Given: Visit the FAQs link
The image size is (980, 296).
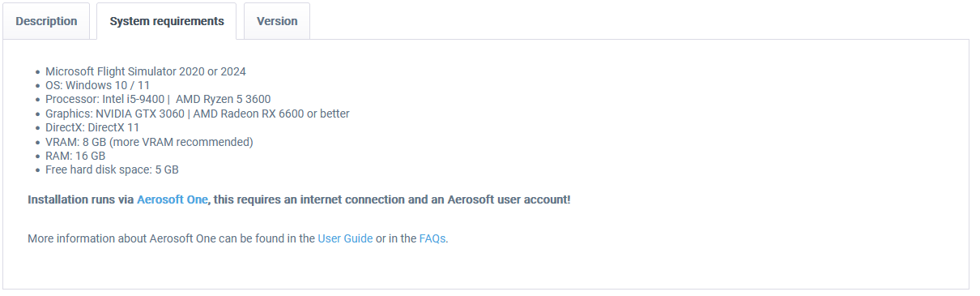Looking at the screenshot, I should coord(432,238).
